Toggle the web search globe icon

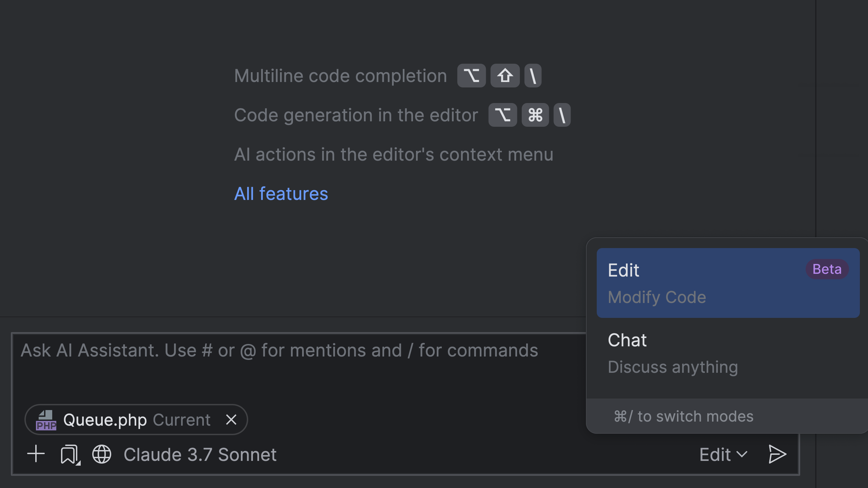pyautogui.click(x=102, y=454)
